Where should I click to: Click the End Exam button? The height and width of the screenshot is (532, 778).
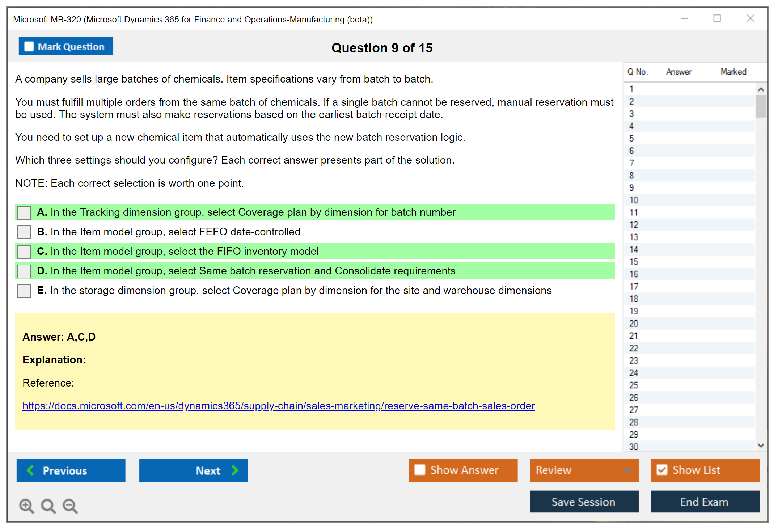coord(705,502)
